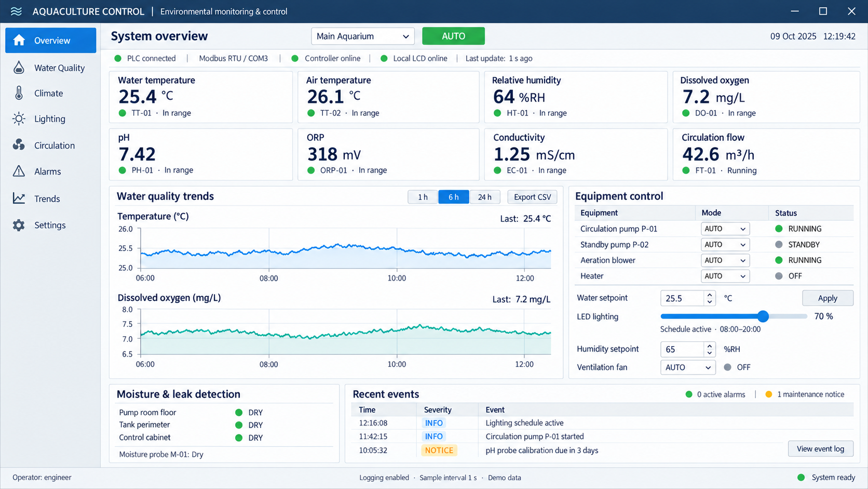Click the Settings gear icon

pos(19,225)
